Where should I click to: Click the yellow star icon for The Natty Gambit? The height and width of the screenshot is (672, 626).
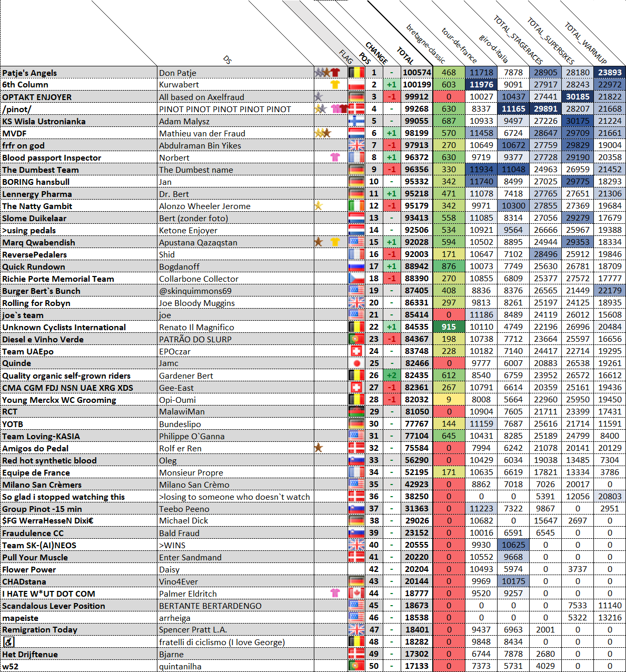[x=318, y=205]
